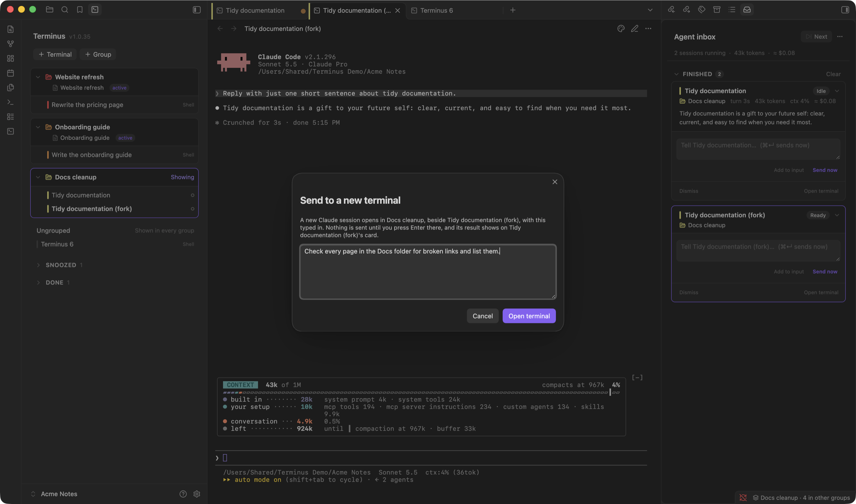This screenshot has width=856, height=504.
Task: Open the canvas grid icon in left ribbon
Action: 10,58
